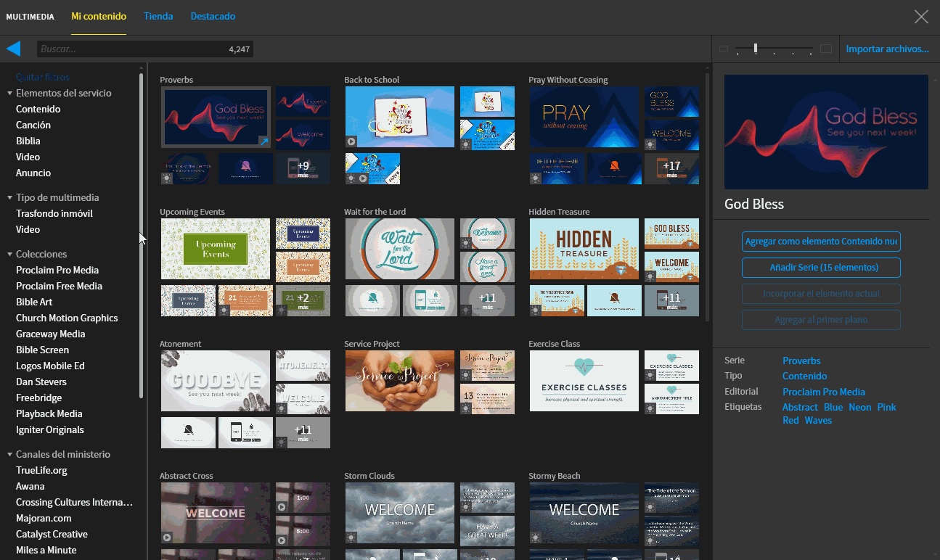The image size is (940, 560).
Task: Select the Upcoming Events main thumbnail
Action: (x=216, y=249)
